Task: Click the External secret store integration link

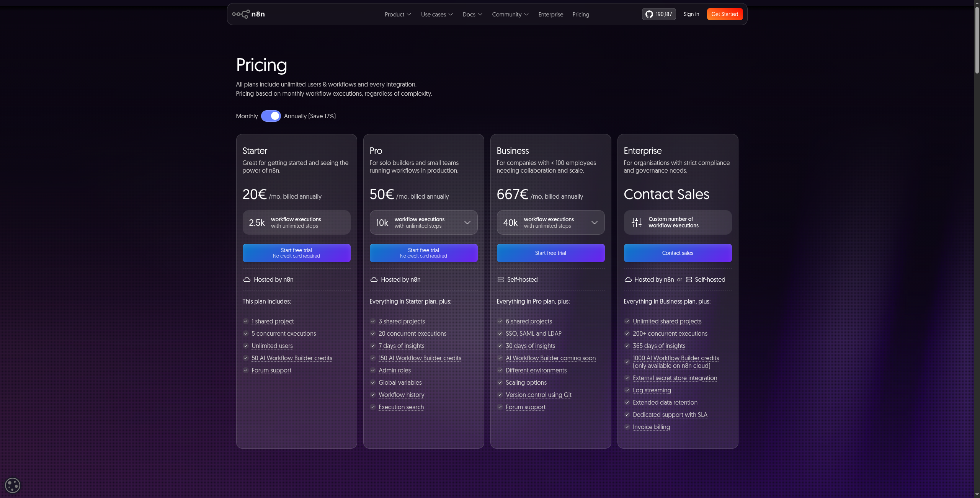Action: [x=675, y=378]
